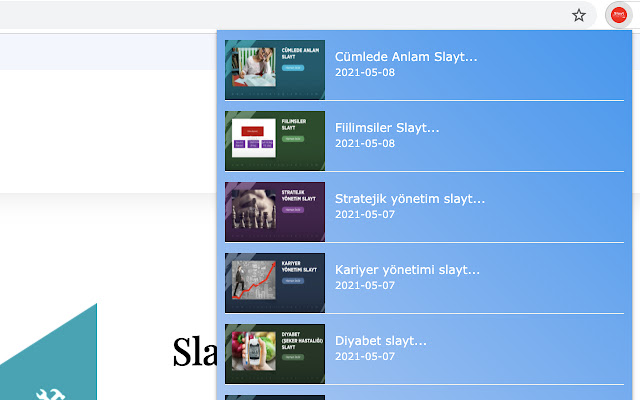Click the Fiilimsiler Slayt... title
Image resolution: width=640 pixels, height=400 pixels.
[387, 128]
